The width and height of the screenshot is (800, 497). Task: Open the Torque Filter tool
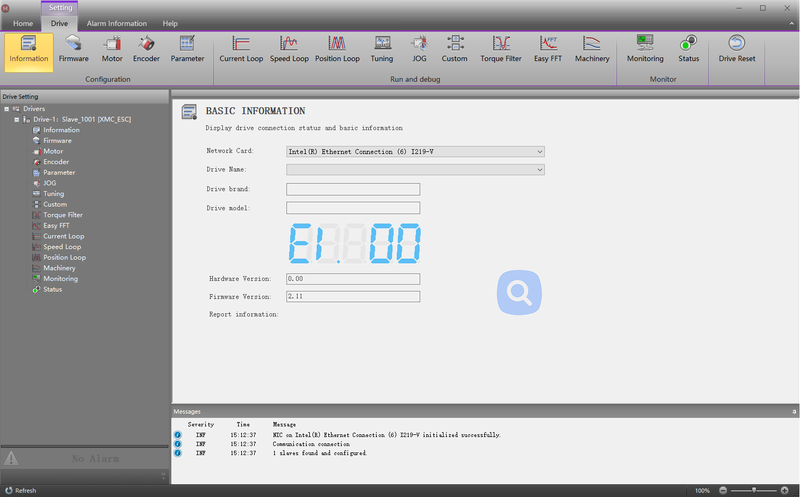click(x=501, y=48)
